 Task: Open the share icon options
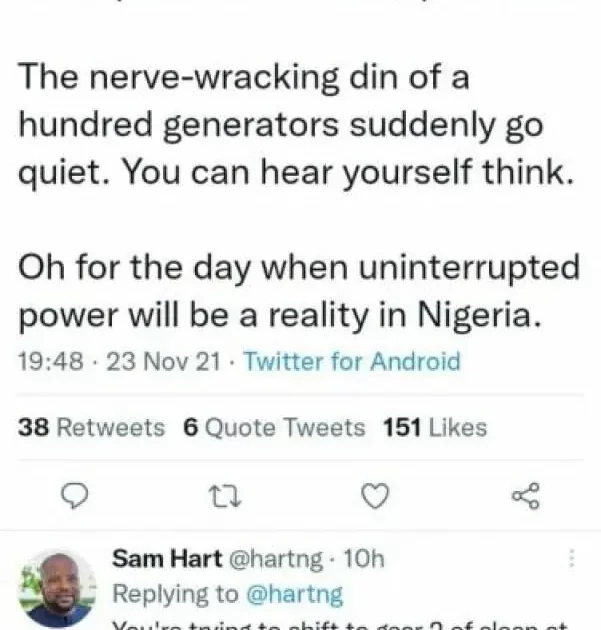click(x=524, y=495)
